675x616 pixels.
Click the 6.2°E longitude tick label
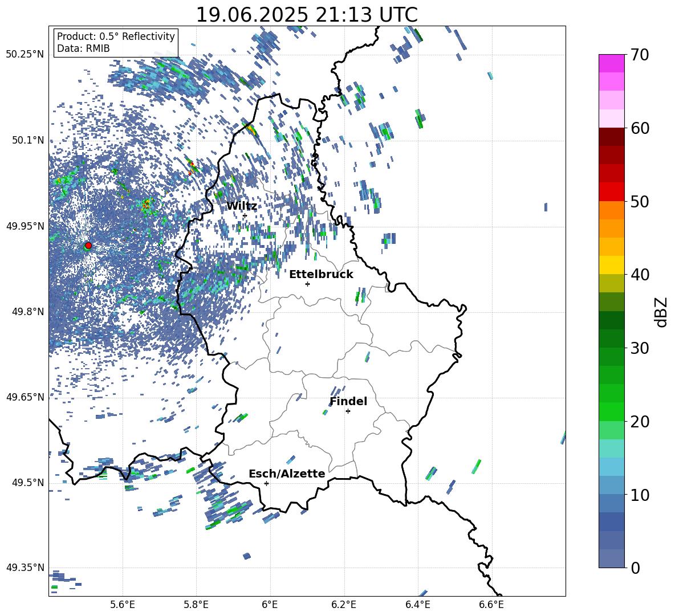(x=344, y=605)
